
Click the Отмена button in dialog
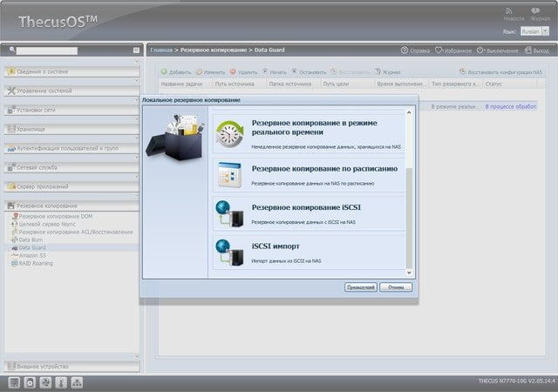tap(396, 287)
